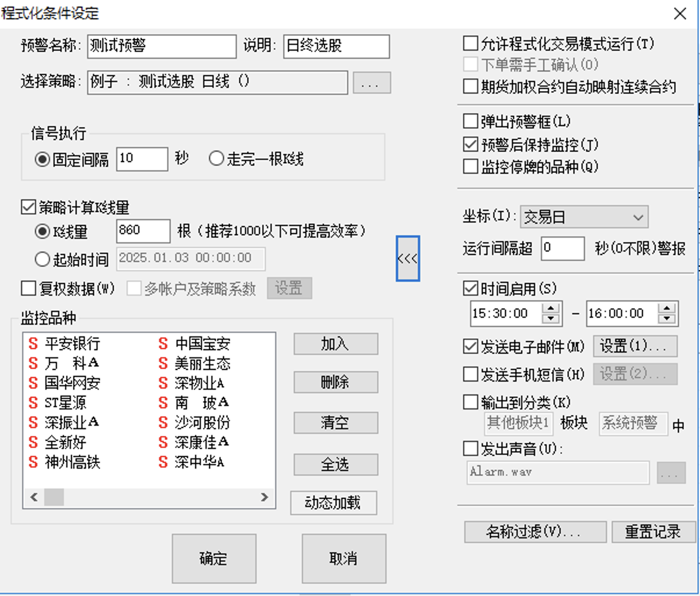Edit the 说明 field containing 日终选股
Image resolution: width=700 pixels, height=596 pixels.
[336, 46]
